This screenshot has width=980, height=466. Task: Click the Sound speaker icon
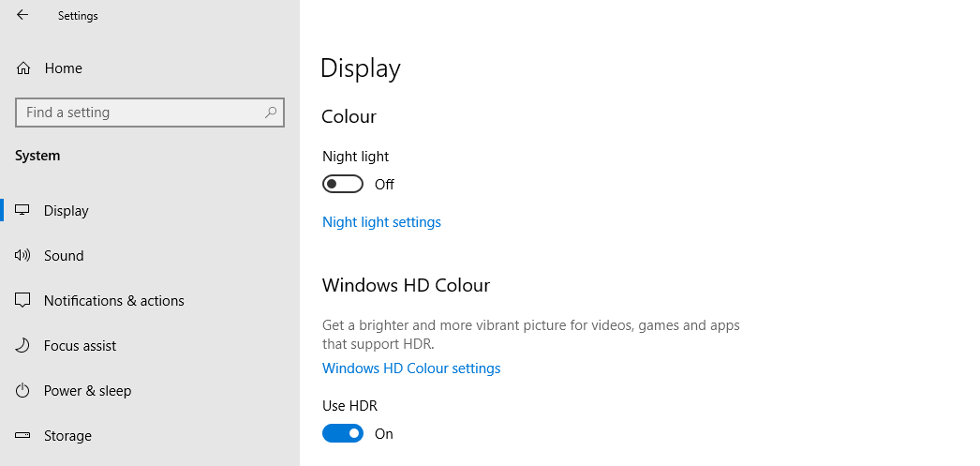pyautogui.click(x=23, y=256)
